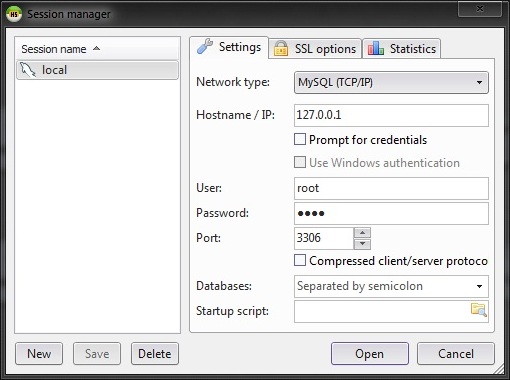
Task: Increase the port number with up arrow
Action: [362, 233]
